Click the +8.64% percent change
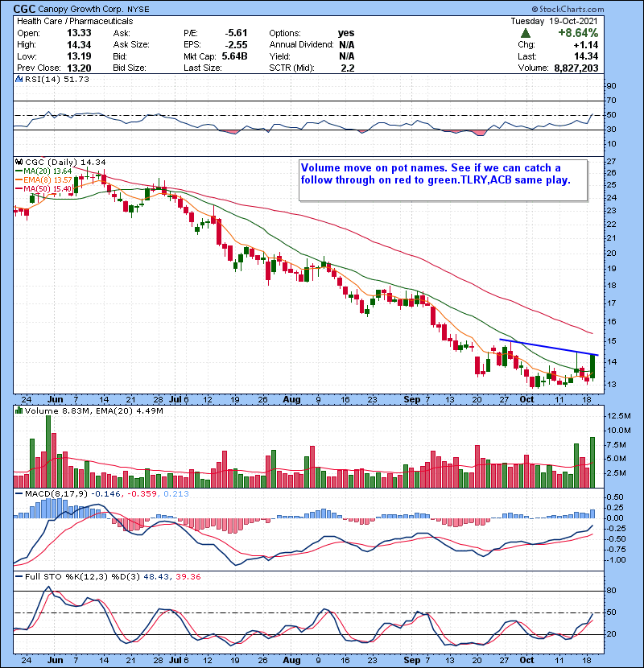This screenshot has height=668, width=644. click(x=578, y=33)
